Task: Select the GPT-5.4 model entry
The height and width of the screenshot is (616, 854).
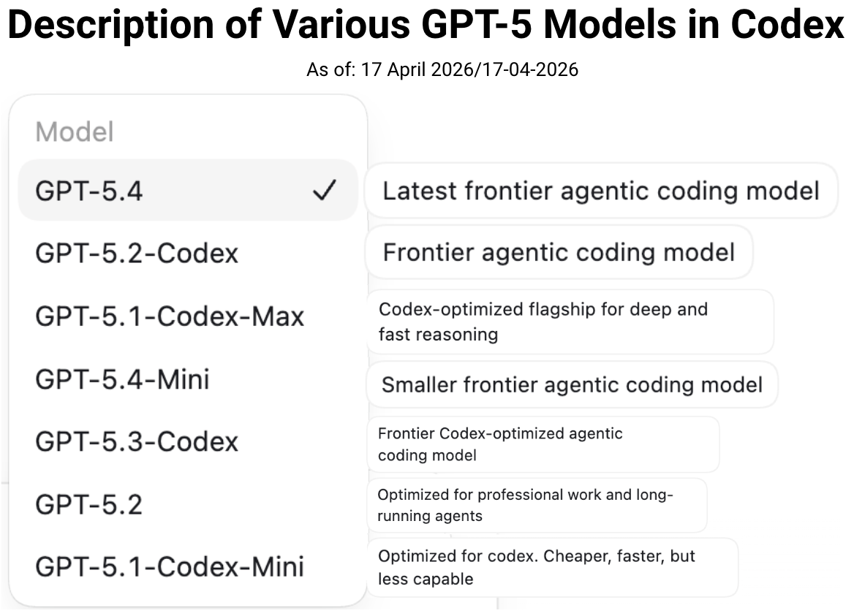Action: (95, 189)
